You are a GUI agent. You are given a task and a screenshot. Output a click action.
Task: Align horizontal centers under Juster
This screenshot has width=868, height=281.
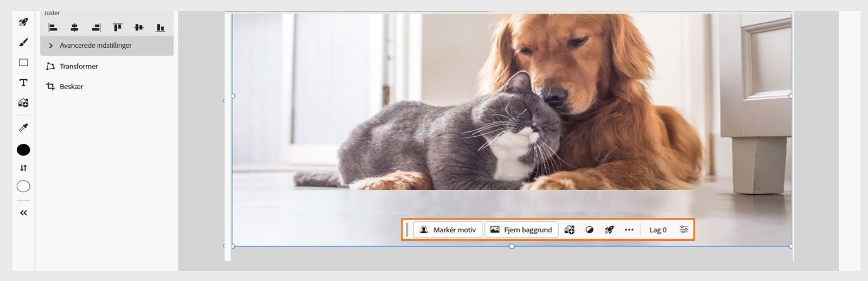(74, 27)
